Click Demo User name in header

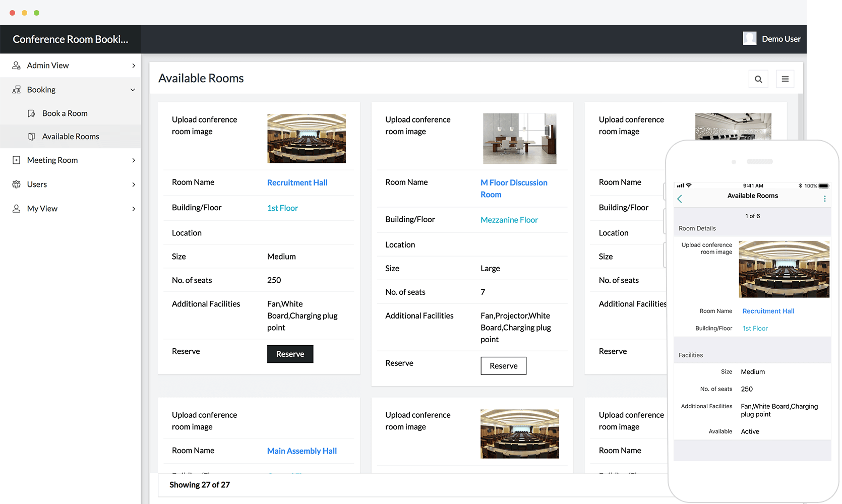pyautogui.click(x=781, y=39)
